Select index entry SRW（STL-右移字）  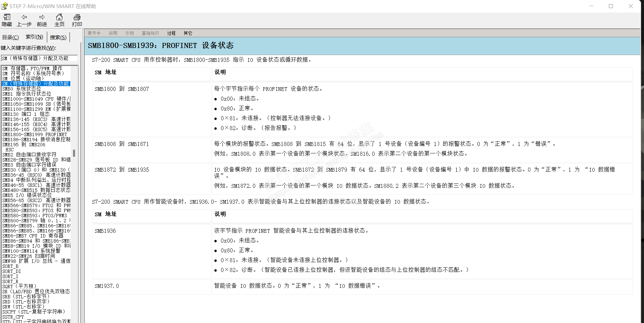[x=23, y=307]
